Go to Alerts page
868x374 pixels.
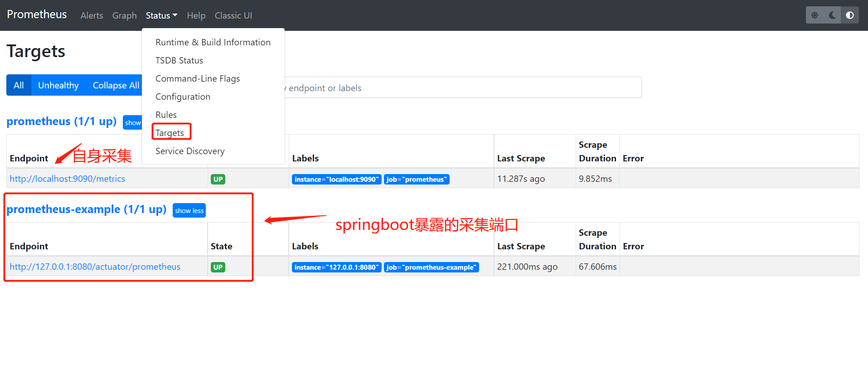click(x=92, y=15)
